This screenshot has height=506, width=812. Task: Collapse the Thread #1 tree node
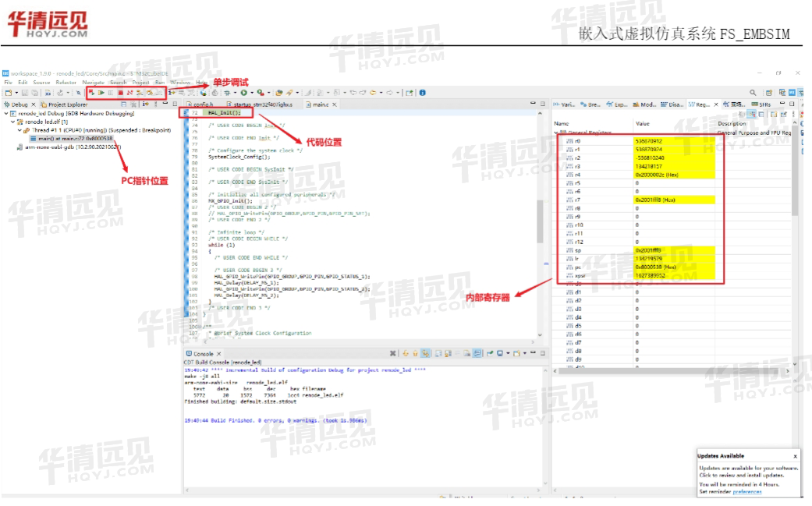[20, 130]
